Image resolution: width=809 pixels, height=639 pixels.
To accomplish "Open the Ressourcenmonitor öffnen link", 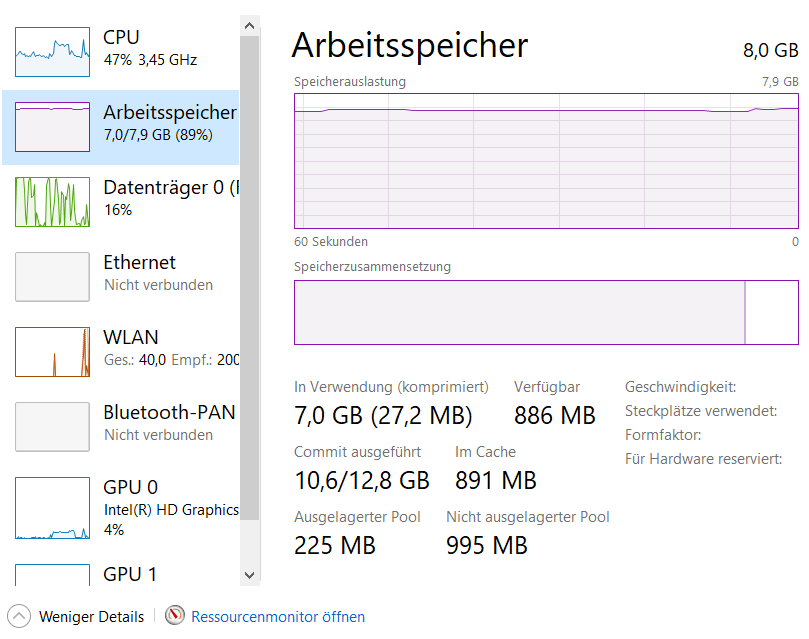I will pyautogui.click(x=278, y=617).
